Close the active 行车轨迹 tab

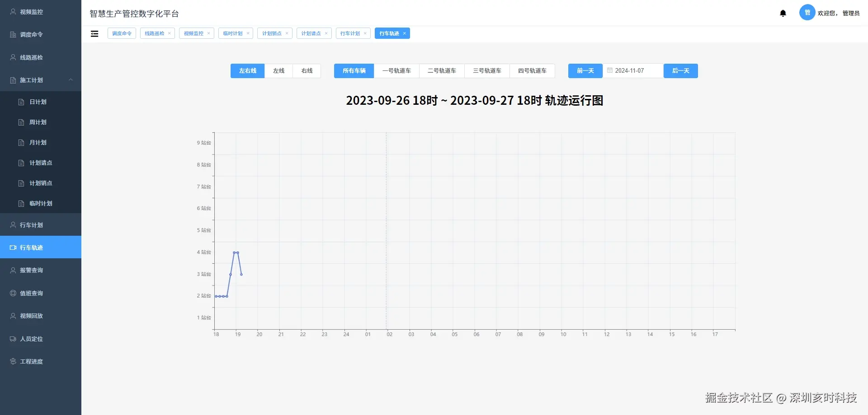tap(404, 33)
